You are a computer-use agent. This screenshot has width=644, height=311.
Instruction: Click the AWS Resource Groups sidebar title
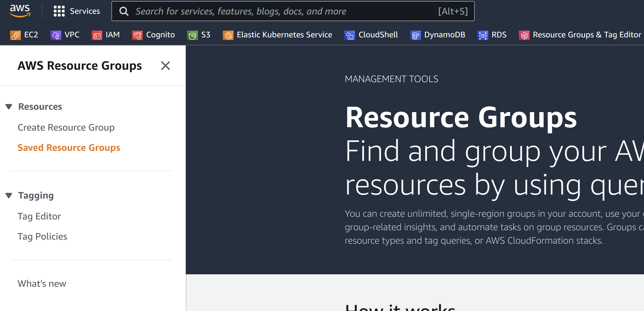pyautogui.click(x=80, y=66)
